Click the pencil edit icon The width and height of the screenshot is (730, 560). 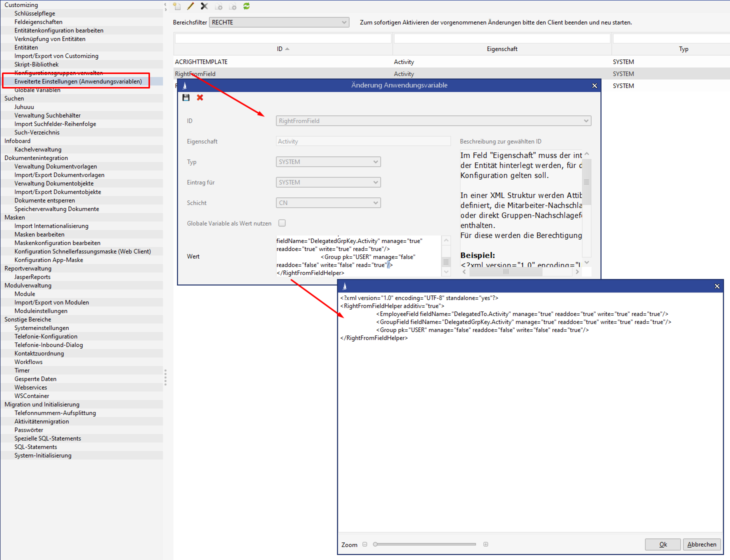point(190,6)
